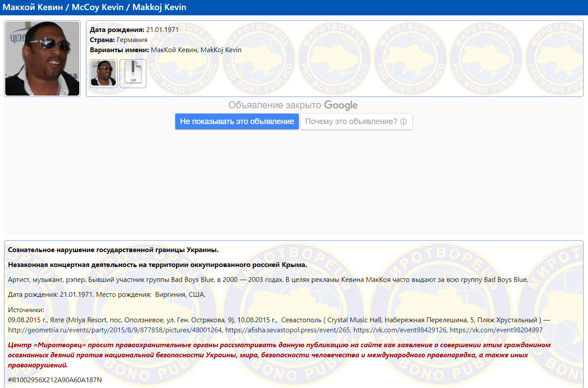The image size is (588, 388).
Task: Click the "Варианты имени" line
Action: tap(165, 50)
